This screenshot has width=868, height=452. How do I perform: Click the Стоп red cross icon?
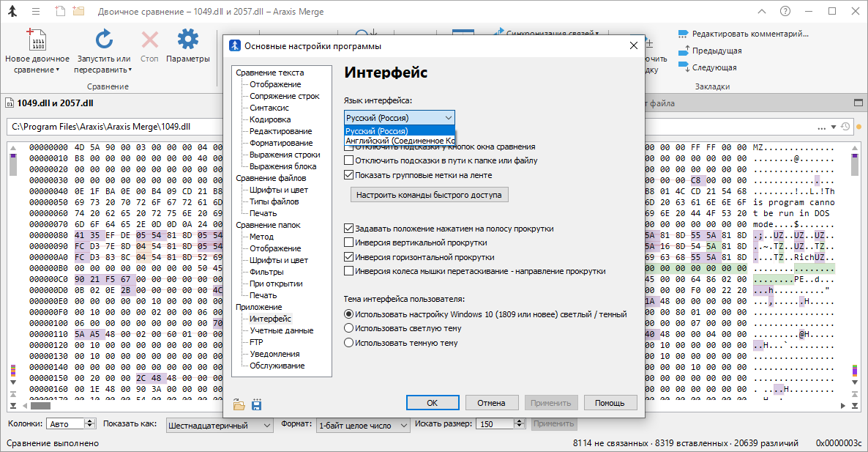tap(149, 40)
